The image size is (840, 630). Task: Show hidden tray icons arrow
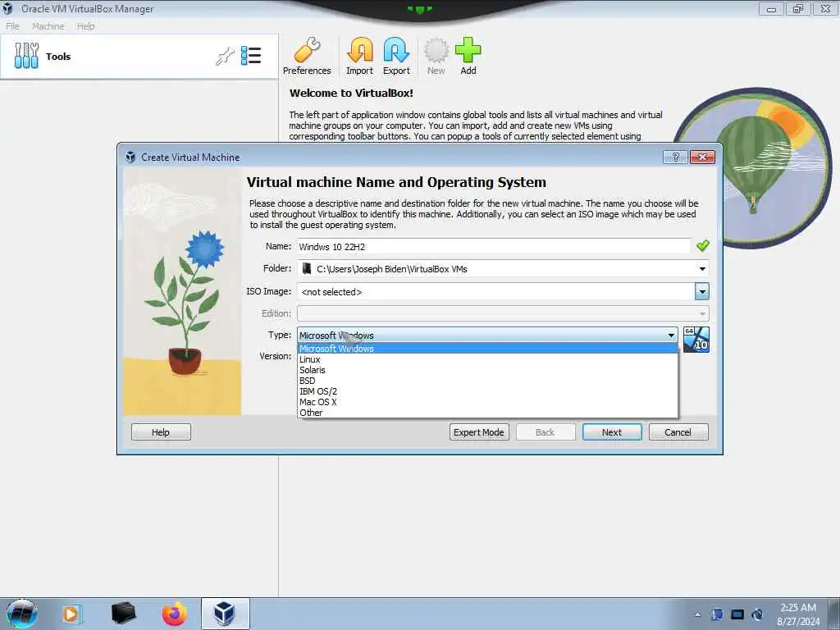click(697, 614)
